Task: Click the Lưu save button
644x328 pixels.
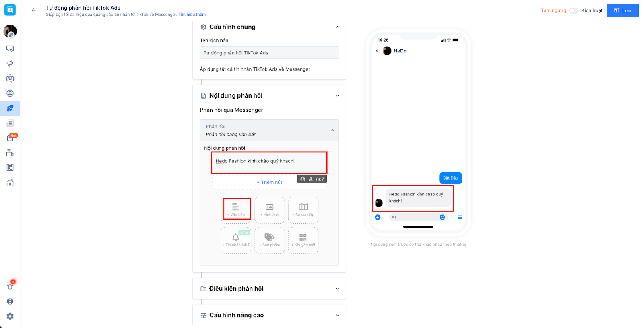Action: pyautogui.click(x=623, y=10)
